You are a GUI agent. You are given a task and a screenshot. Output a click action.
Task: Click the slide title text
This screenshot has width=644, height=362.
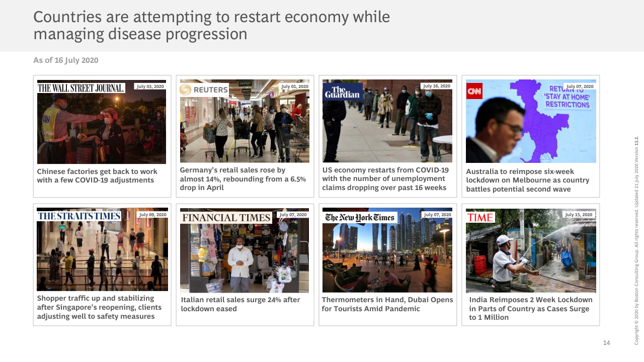coord(211,25)
